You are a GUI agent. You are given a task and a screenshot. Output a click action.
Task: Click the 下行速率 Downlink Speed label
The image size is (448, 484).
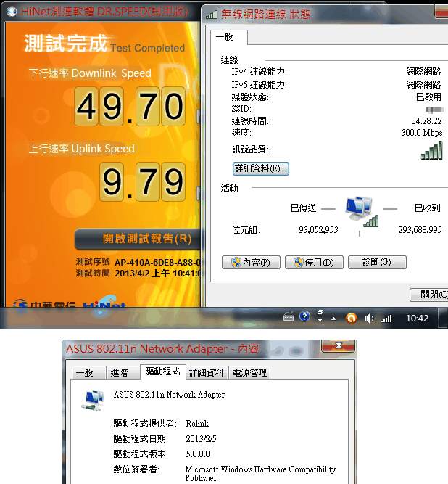(90, 73)
